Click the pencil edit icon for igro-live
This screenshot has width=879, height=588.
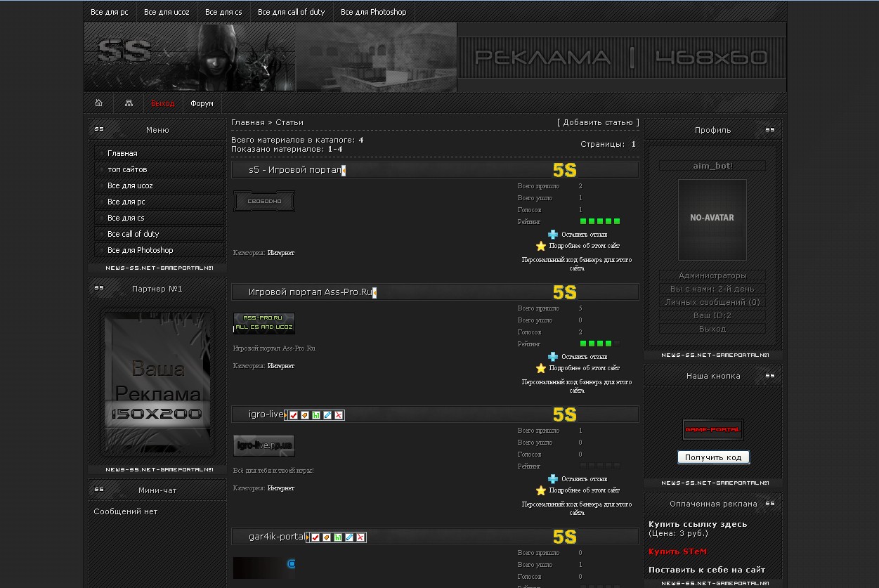(x=327, y=415)
